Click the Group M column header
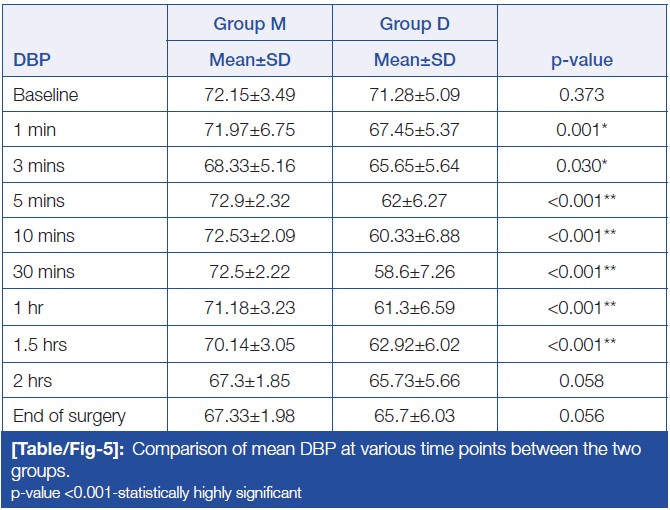This screenshot has width=670, height=510. pyautogui.click(x=248, y=23)
